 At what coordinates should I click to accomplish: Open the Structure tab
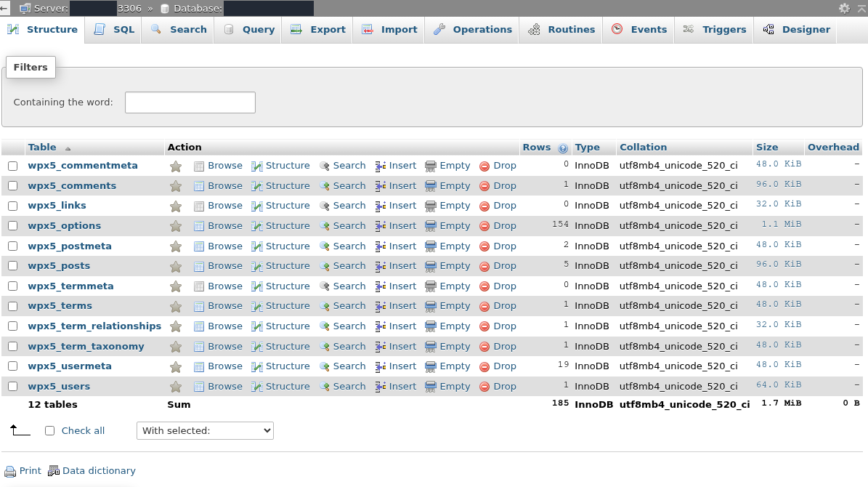[43, 30]
